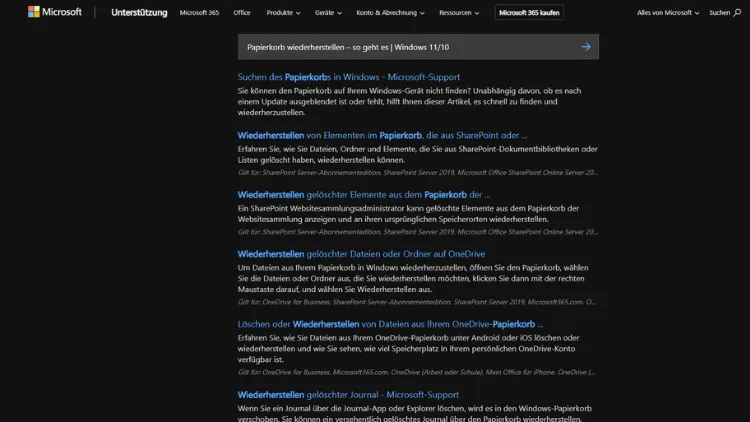Screen dimensions: 750x422
Task: Expand Konto & Abrechnung dropdown
Action: 390,13
